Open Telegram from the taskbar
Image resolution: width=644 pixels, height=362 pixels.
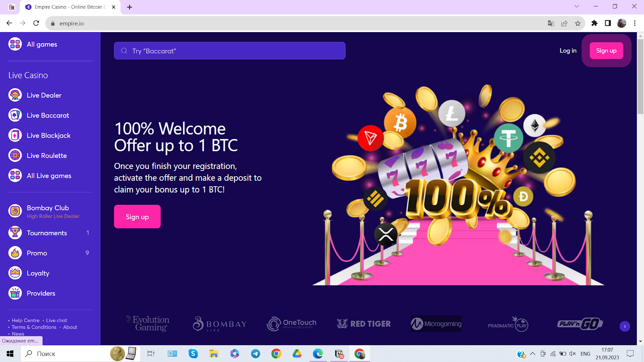256,354
